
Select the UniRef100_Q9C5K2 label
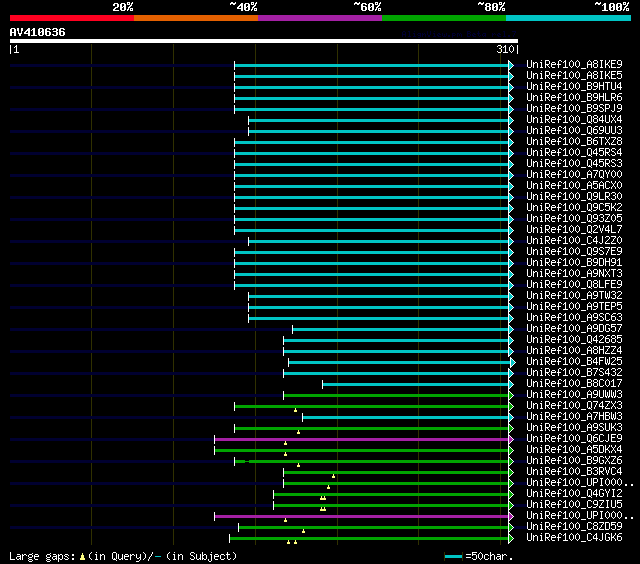(x=574, y=208)
